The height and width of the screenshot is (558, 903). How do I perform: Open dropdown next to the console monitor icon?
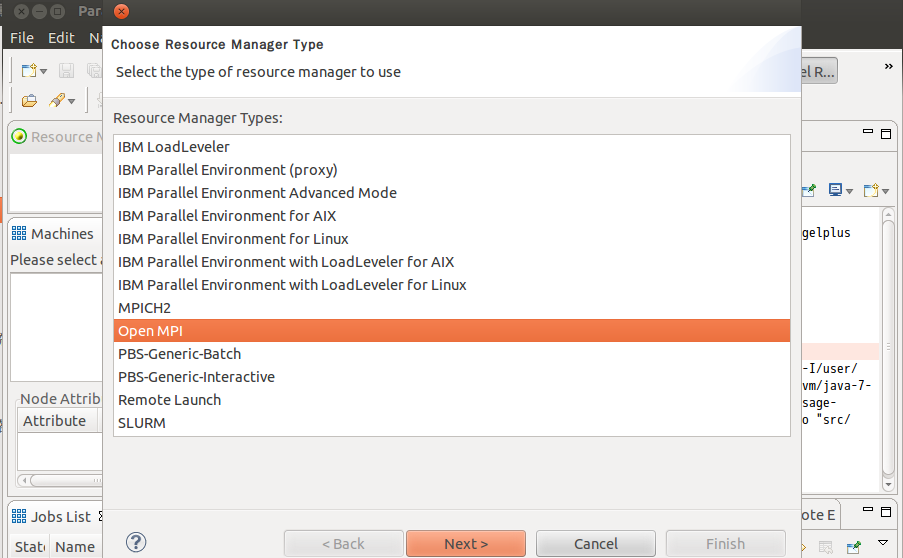point(849,191)
